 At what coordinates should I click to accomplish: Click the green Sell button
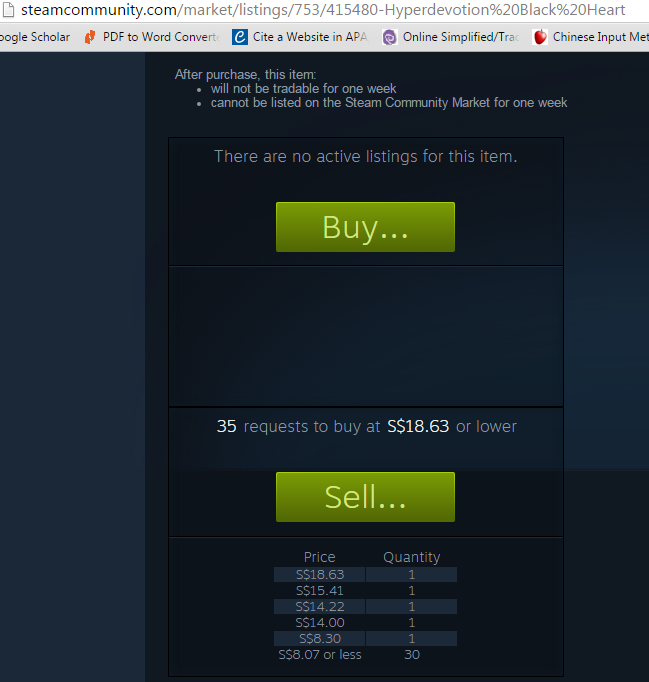[365, 497]
